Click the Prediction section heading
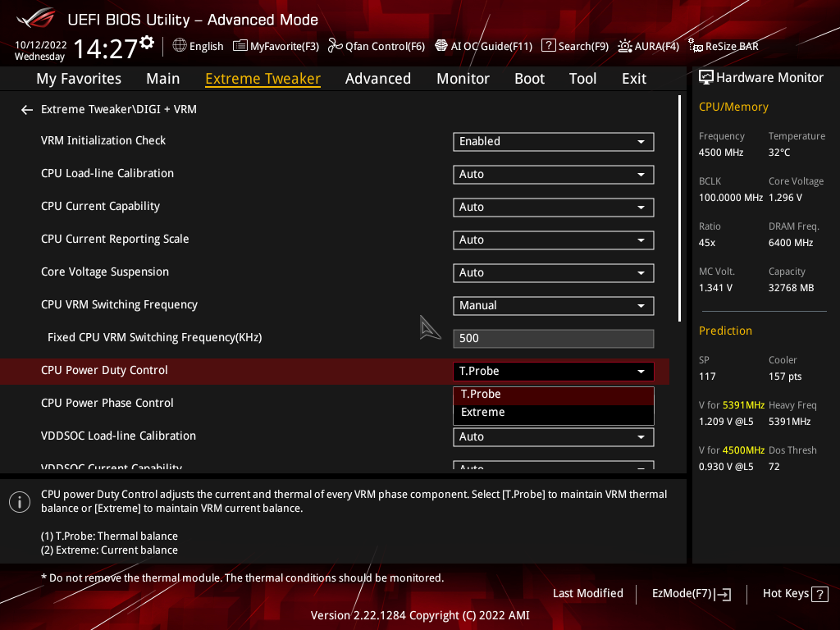840x630 pixels. click(x=725, y=331)
